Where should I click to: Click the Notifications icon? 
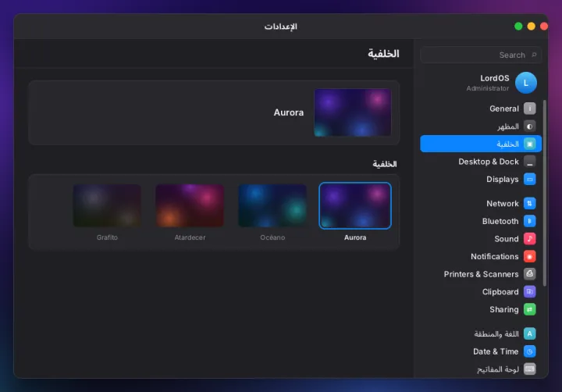[x=529, y=256]
